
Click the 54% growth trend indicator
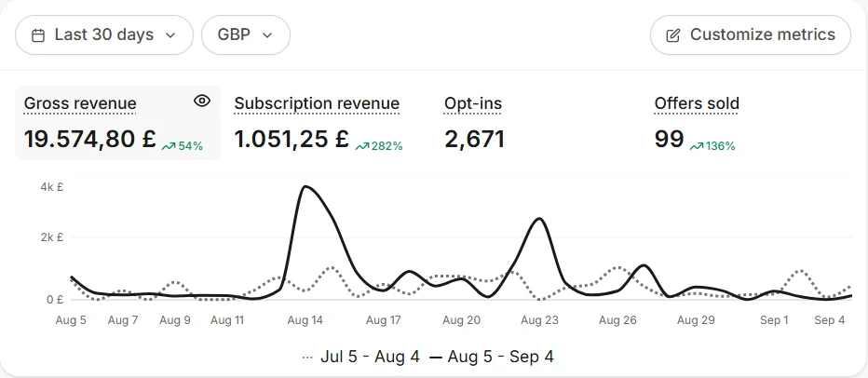[183, 146]
